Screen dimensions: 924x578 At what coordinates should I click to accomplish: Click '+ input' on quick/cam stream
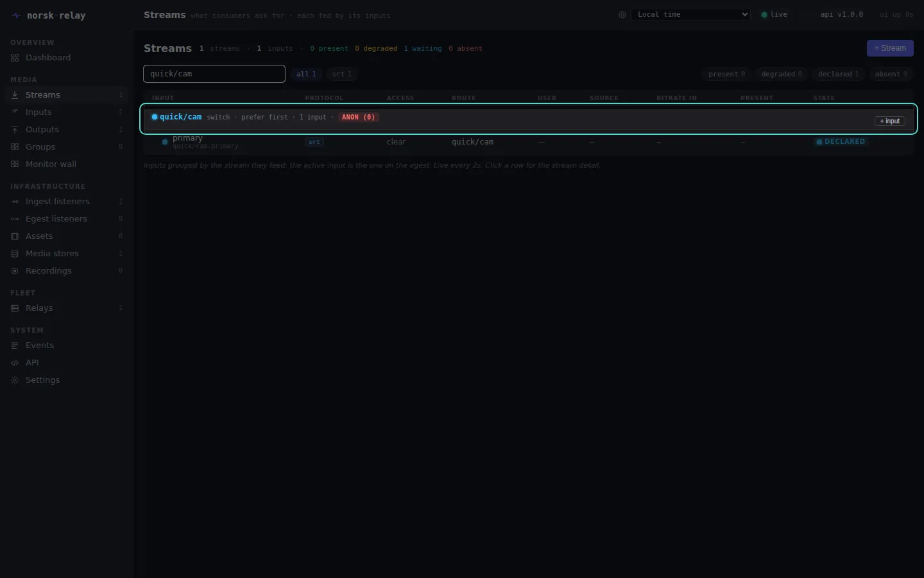click(890, 121)
